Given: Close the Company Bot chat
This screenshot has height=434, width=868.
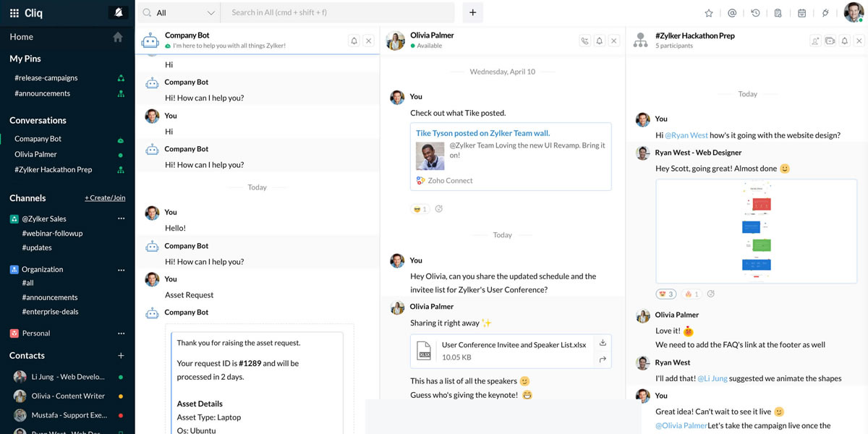Looking at the screenshot, I should click(x=368, y=41).
